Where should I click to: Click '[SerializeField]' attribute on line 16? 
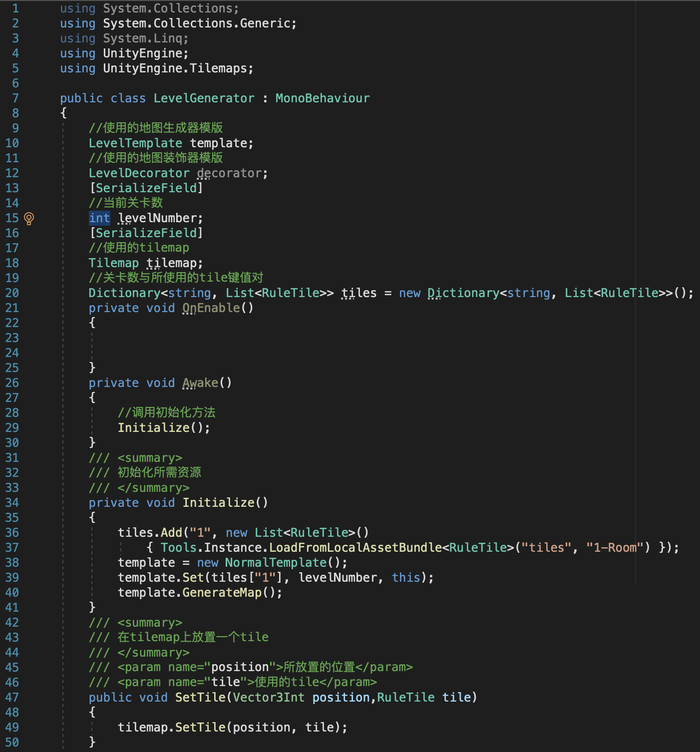146,233
